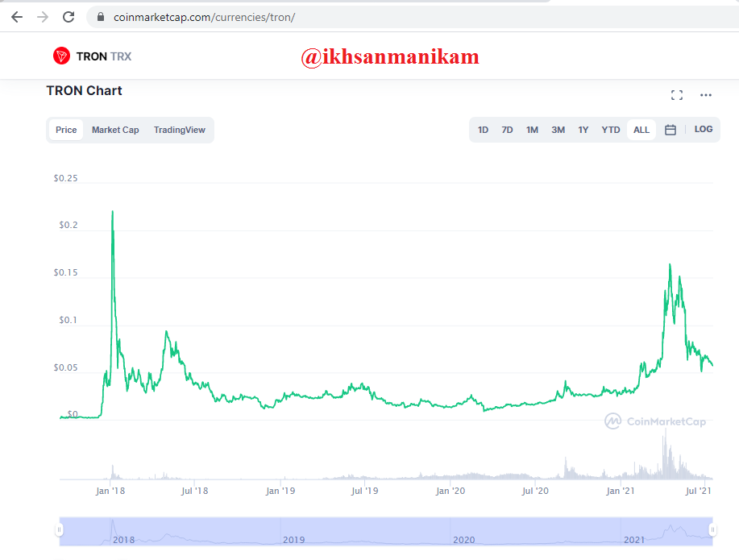Viewport: 739px width, 560px height.
Task: Click the Jan '18 price peak on chart
Action: click(x=112, y=212)
